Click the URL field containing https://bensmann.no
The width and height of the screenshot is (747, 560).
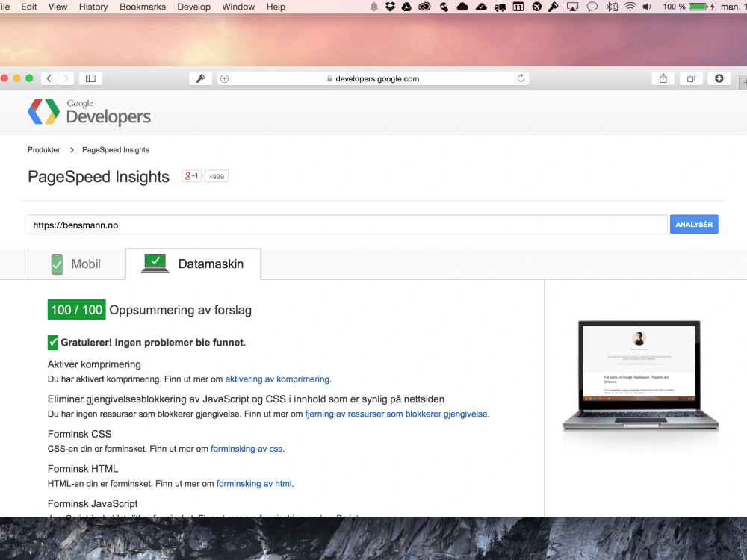(x=347, y=225)
